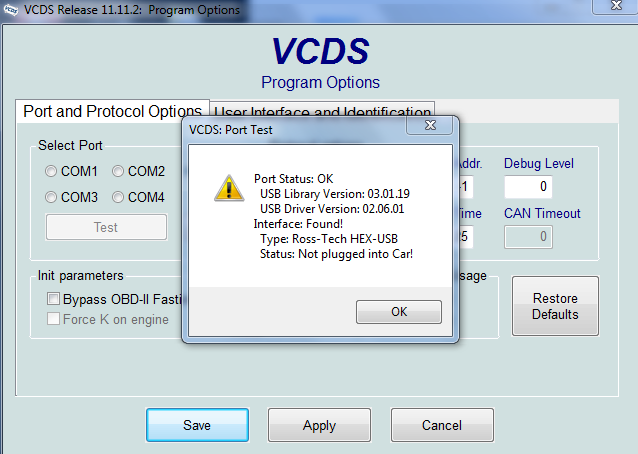This screenshot has width=638, height=454.
Task: Click the VCDS icon in the title bar
Action: [x=11, y=10]
